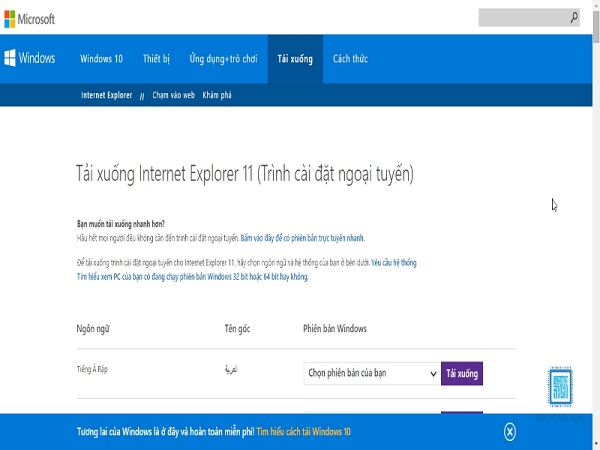Click the Phiên bản Windows column header

click(x=335, y=329)
